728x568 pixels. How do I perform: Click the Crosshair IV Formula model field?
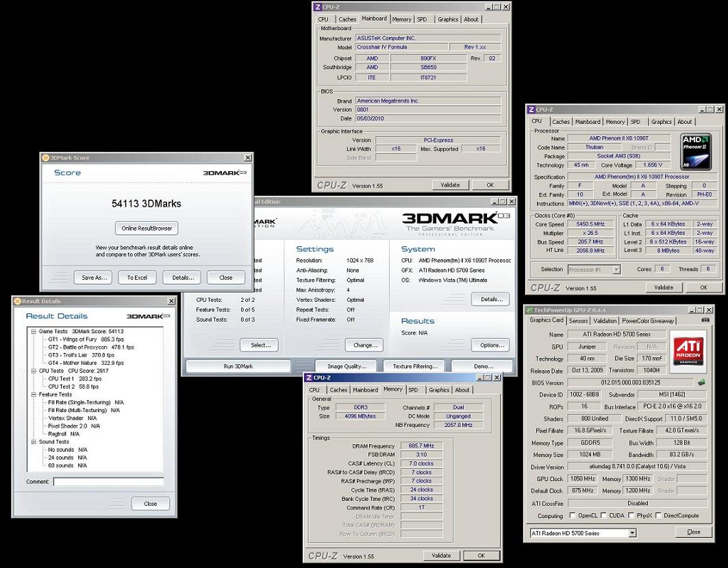[x=401, y=47]
